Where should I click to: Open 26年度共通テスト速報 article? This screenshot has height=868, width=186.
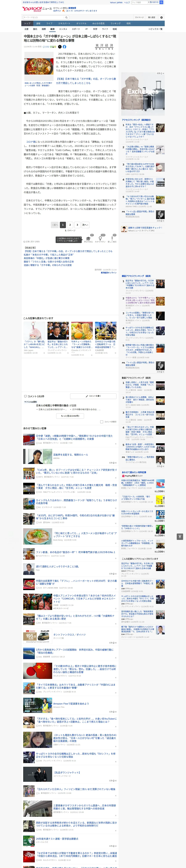(x=57, y=839)
